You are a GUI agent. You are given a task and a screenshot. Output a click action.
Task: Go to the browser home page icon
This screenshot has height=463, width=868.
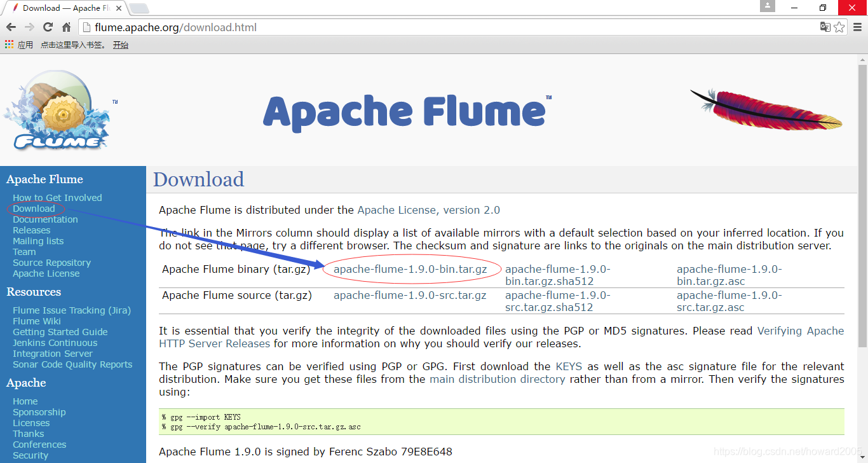(66, 27)
